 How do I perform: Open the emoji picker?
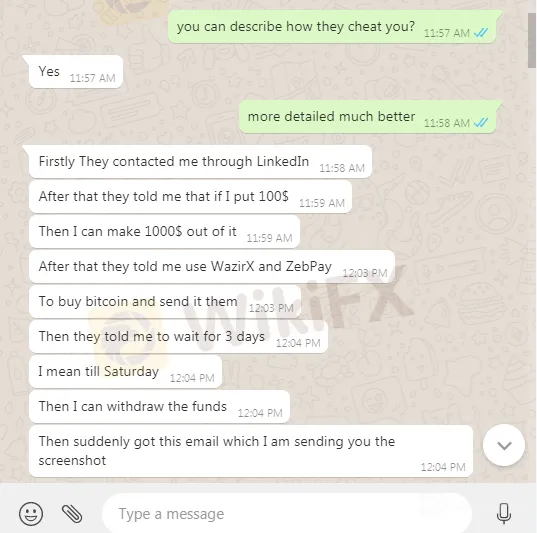31,513
